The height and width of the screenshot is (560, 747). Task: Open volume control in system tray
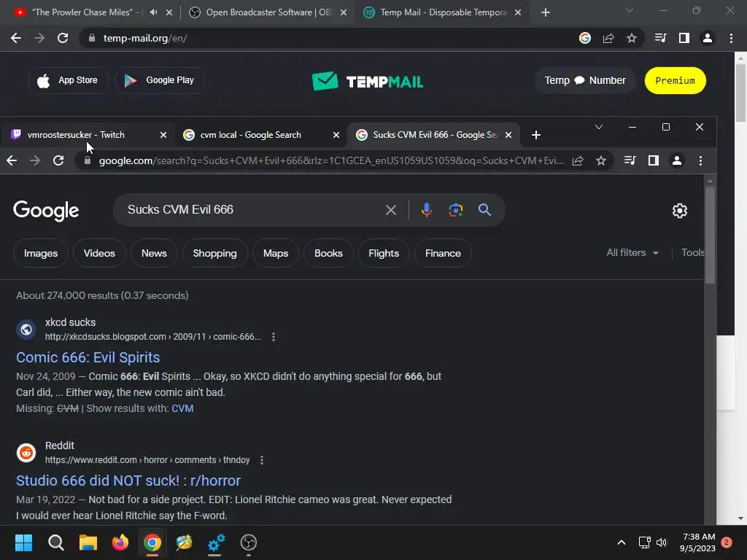(661, 542)
